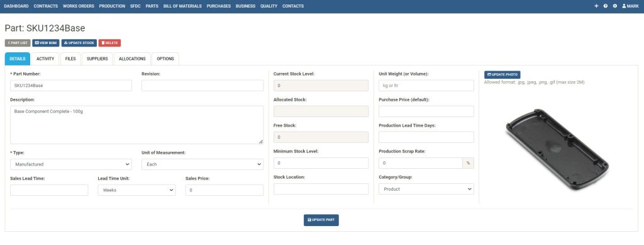Image resolution: width=644 pixels, height=245 pixels.
Task: Click the plus icon in top bar
Action: click(596, 6)
